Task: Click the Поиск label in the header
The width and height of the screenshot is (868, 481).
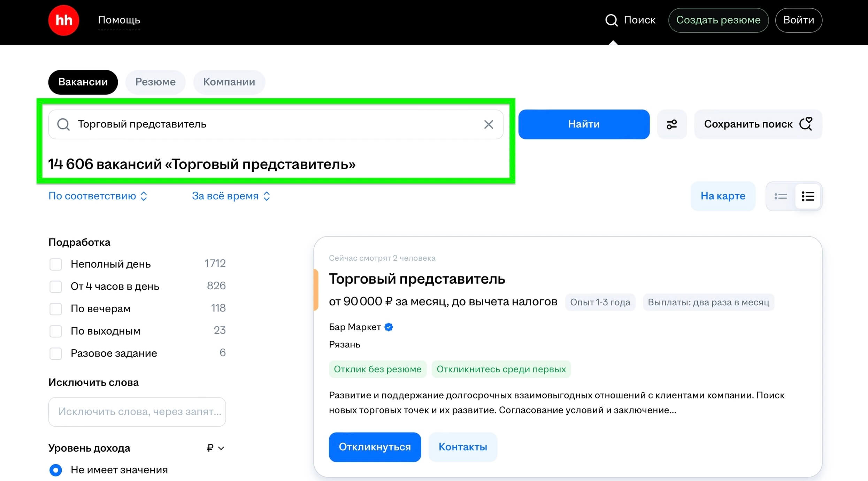Action: (639, 20)
